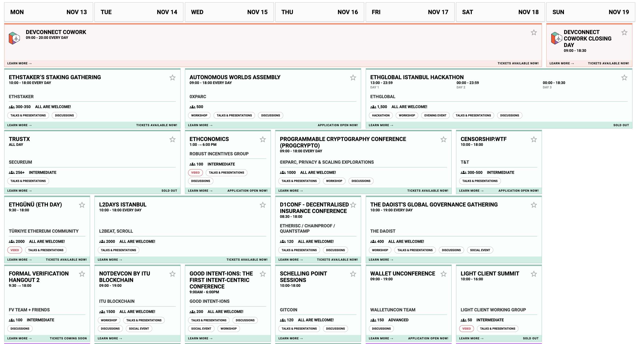
Task: Star the L2Days Istanbul event
Action: [x=263, y=205]
